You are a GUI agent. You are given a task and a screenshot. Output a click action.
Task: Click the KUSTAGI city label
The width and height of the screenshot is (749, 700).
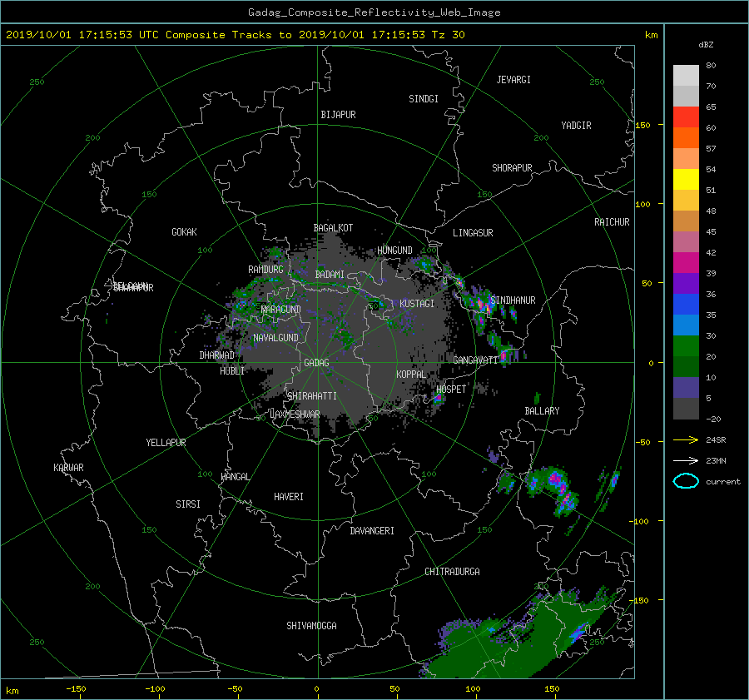tap(417, 304)
